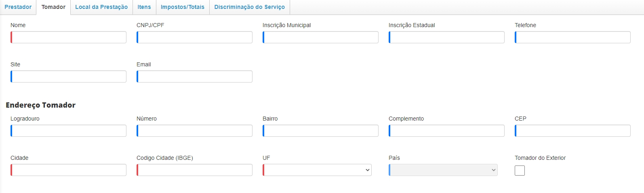
Task: Focus the CNPJ/CPF field
Action: (195, 37)
